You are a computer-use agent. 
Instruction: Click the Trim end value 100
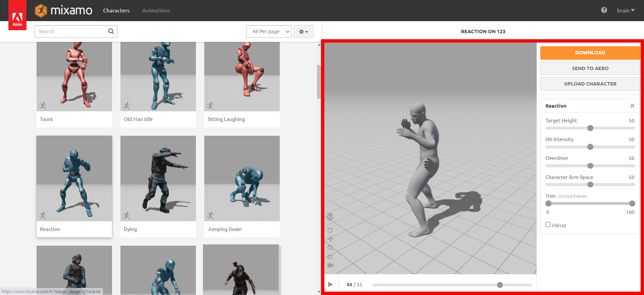coord(630,212)
